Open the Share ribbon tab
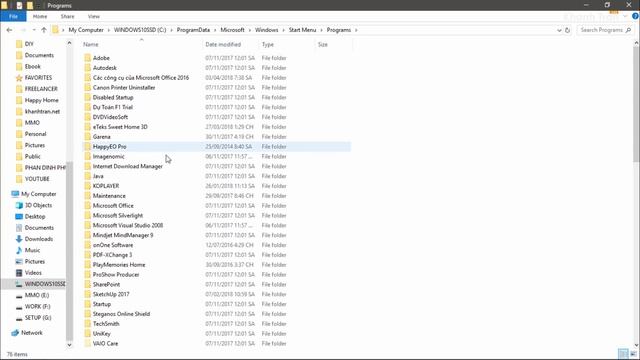 67,16
